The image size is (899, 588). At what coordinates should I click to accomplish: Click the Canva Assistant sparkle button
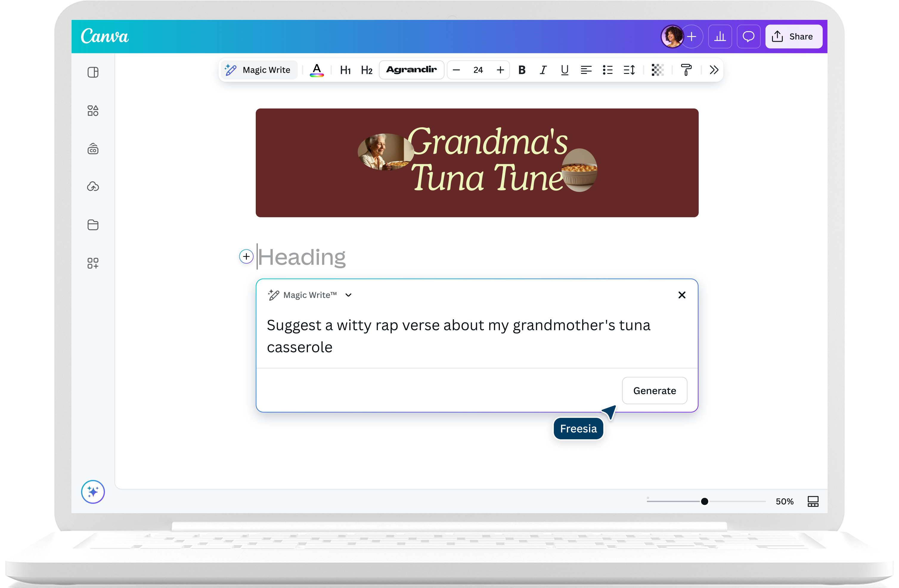(93, 492)
